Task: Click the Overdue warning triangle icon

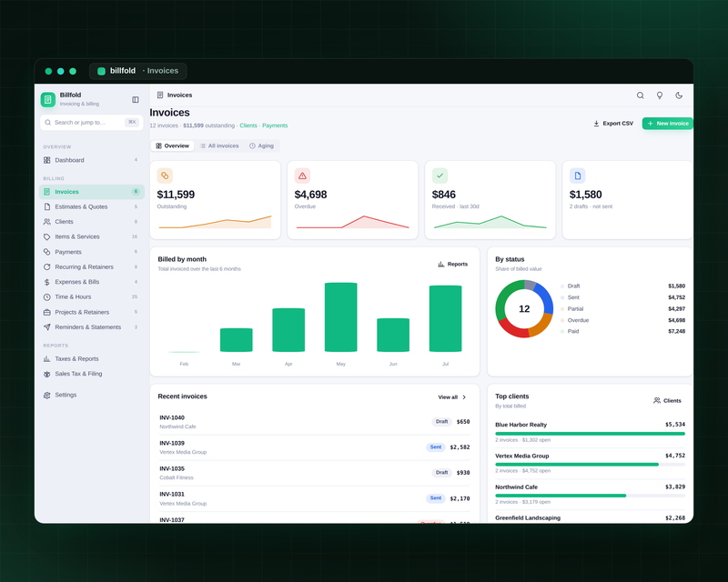Action: (302, 176)
